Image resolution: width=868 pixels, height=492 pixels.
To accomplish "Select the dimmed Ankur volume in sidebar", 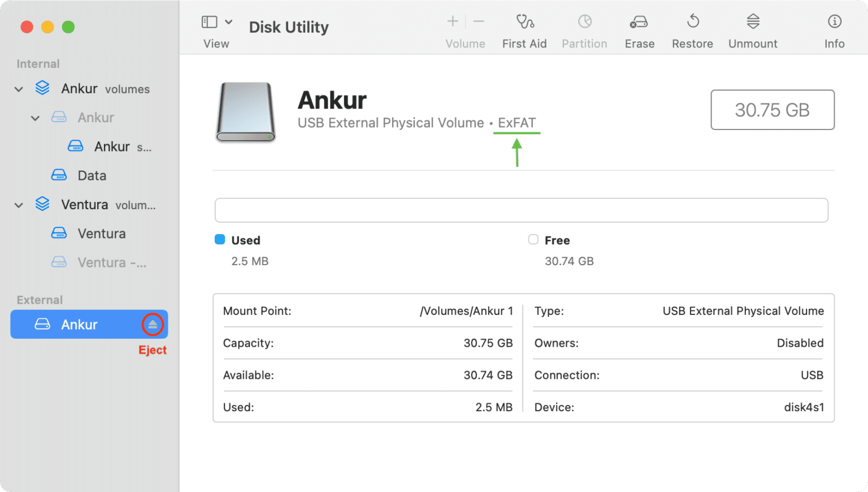I will coord(89,118).
